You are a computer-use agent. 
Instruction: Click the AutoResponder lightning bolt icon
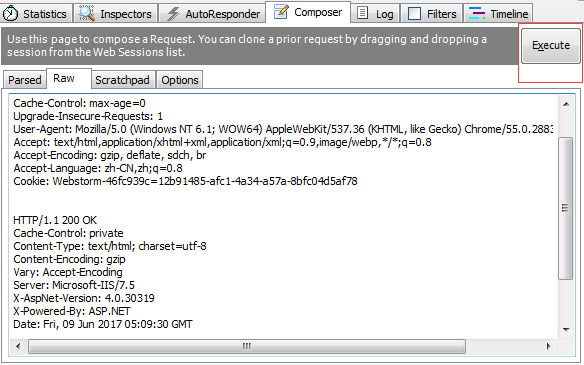click(x=172, y=14)
